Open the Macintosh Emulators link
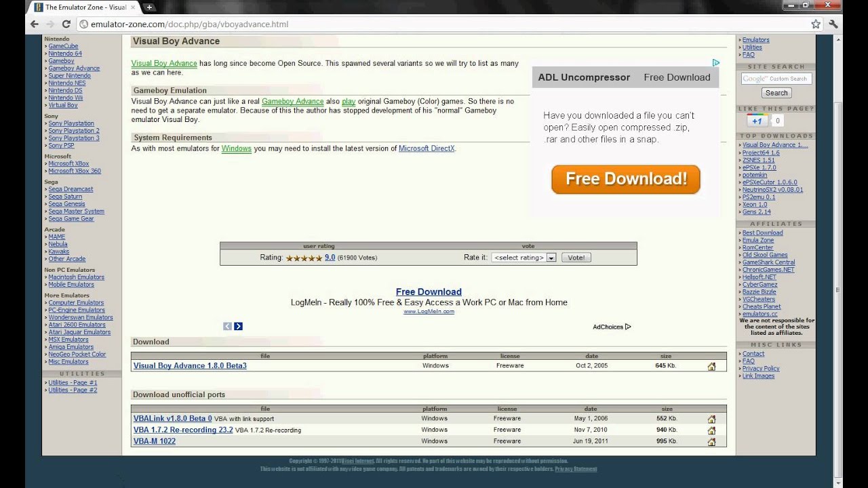Viewport: 868px width, 488px height. click(76, 277)
